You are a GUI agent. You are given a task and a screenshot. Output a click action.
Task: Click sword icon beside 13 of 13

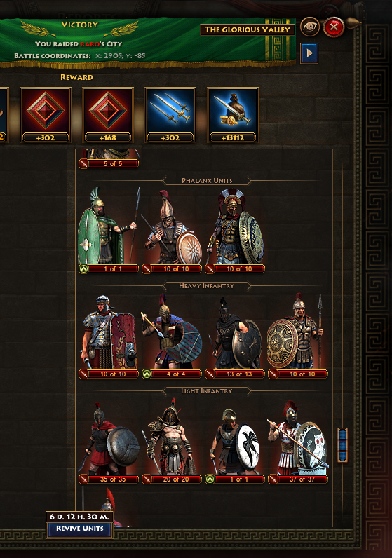[210, 374]
